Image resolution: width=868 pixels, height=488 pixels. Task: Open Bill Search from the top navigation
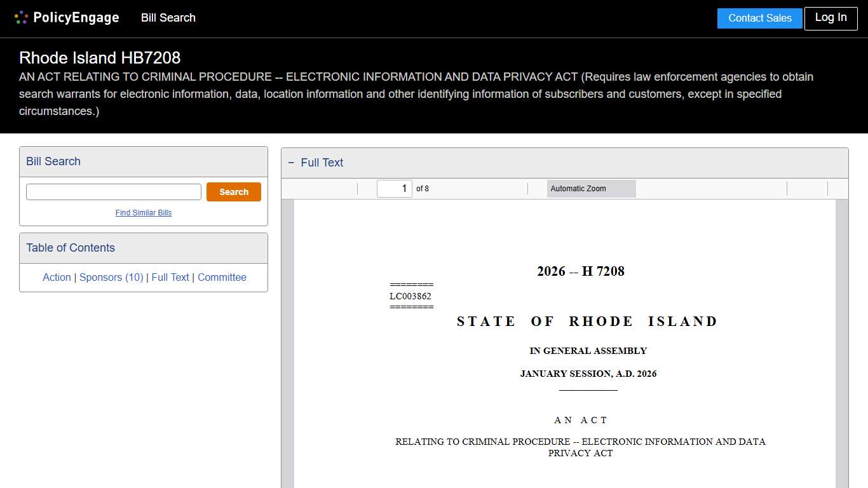[x=168, y=18]
